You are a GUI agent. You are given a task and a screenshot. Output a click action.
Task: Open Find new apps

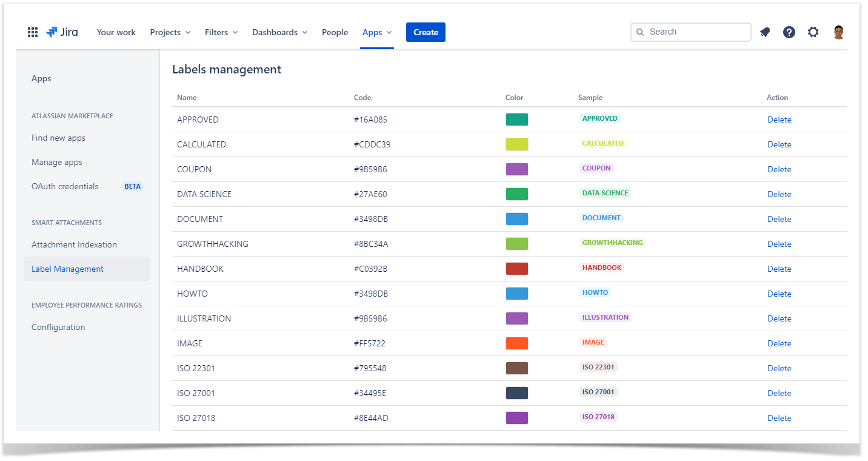[58, 138]
